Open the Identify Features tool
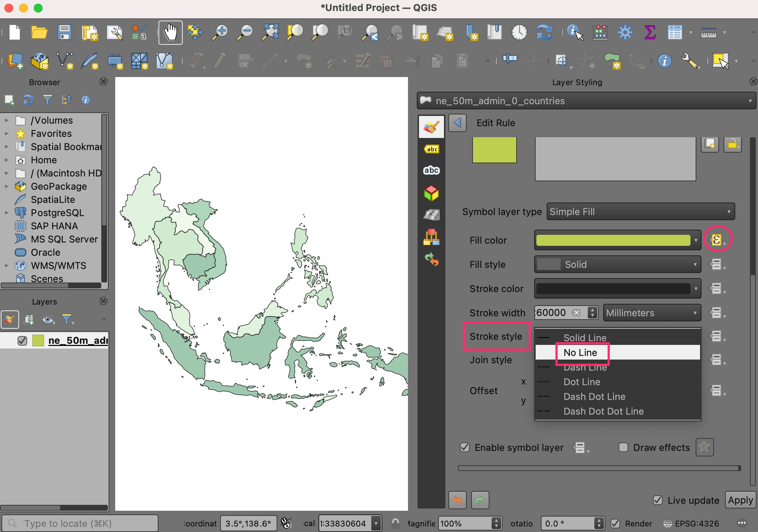The image size is (758, 532). 575,33
